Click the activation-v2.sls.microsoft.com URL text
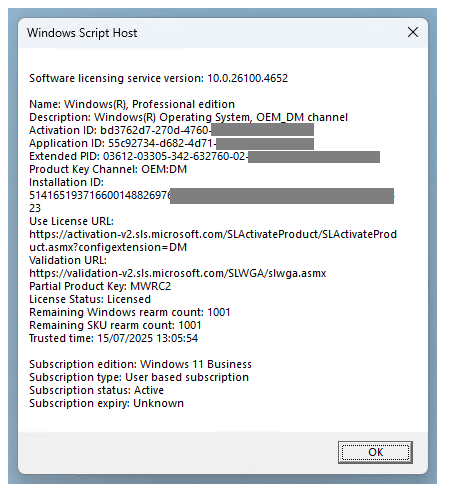This screenshot has height=495, width=449. [x=213, y=241]
